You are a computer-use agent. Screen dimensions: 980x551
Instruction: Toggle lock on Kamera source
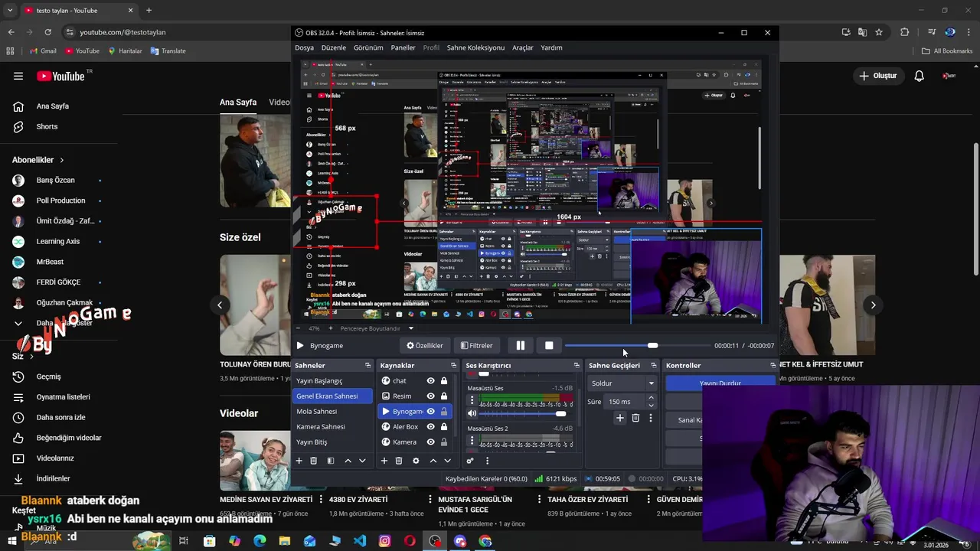[444, 442]
